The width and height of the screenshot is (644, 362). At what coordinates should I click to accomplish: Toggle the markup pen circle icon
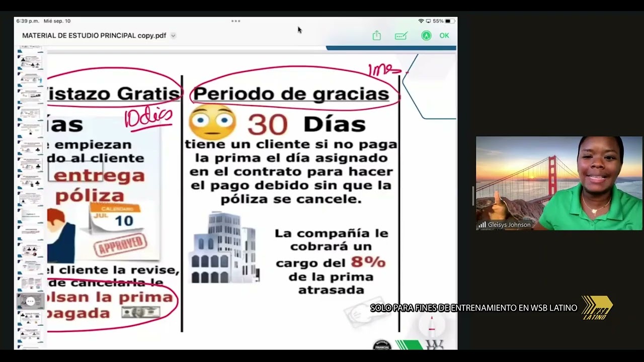426,36
